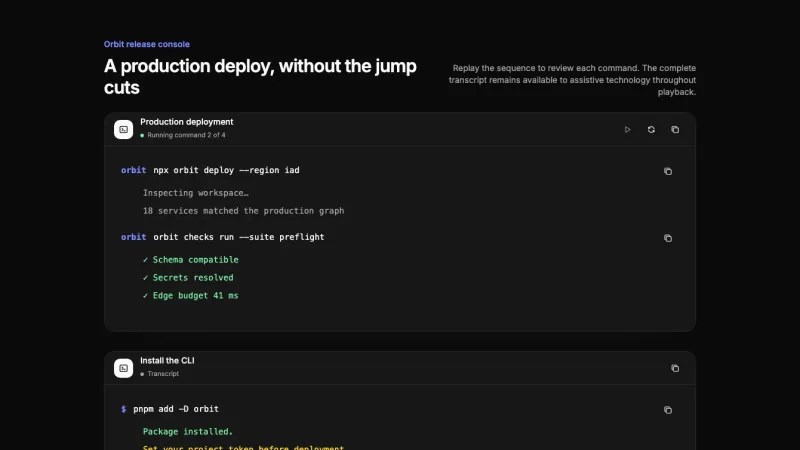The width and height of the screenshot is (800, 450).
Task: Copy the orbit checks run command
Action: (668, 238)
